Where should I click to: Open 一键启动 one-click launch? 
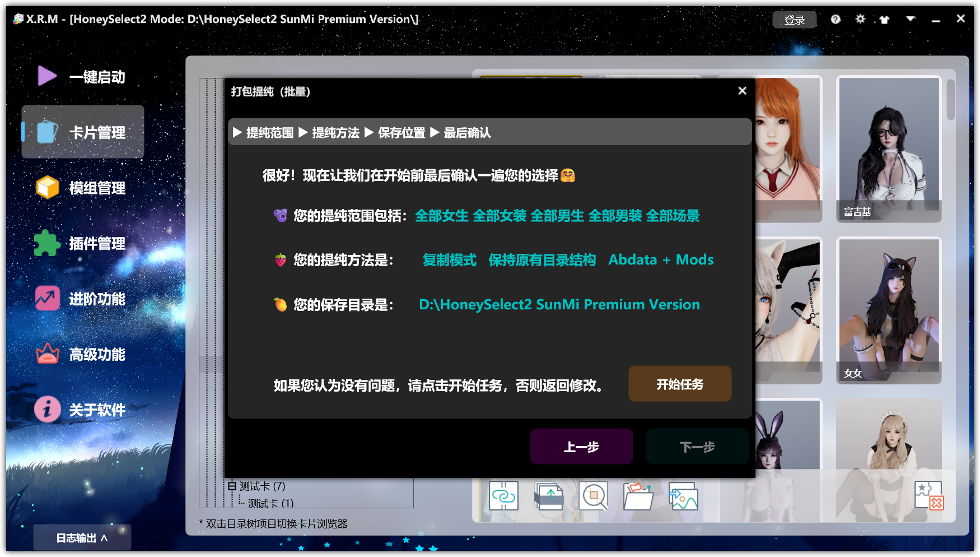82,77
